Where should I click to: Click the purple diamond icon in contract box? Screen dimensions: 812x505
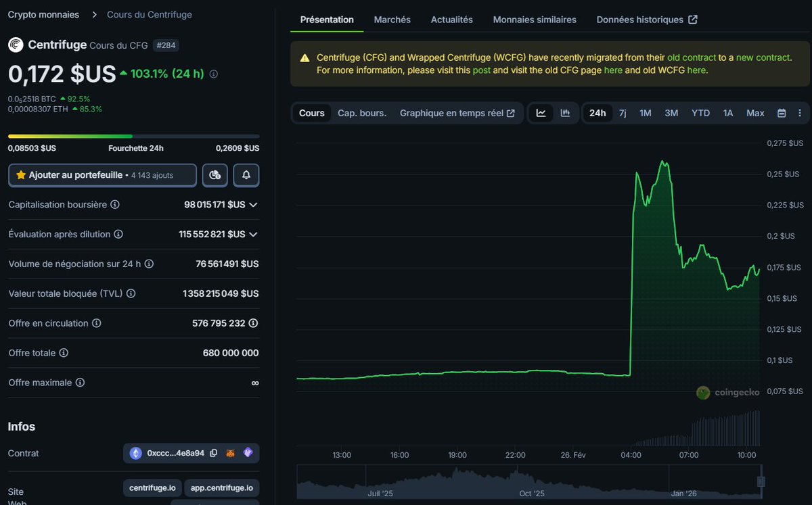tap(248, 453)
